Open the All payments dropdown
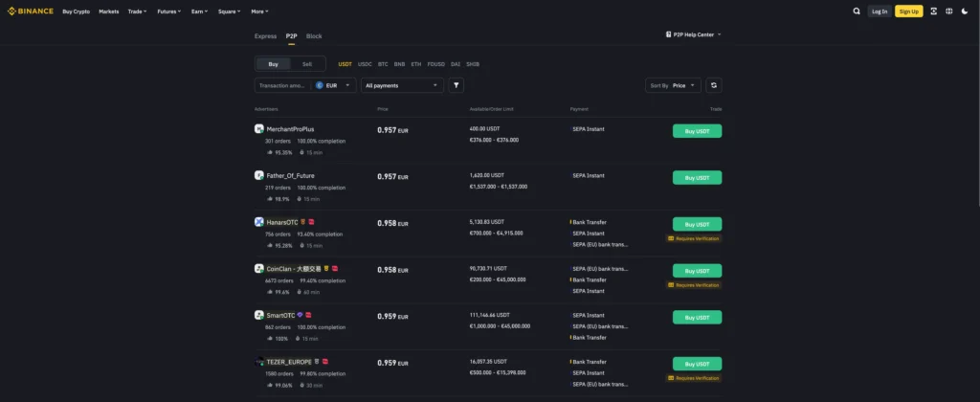This screenshot has width=980, height=402. (402, 85)
